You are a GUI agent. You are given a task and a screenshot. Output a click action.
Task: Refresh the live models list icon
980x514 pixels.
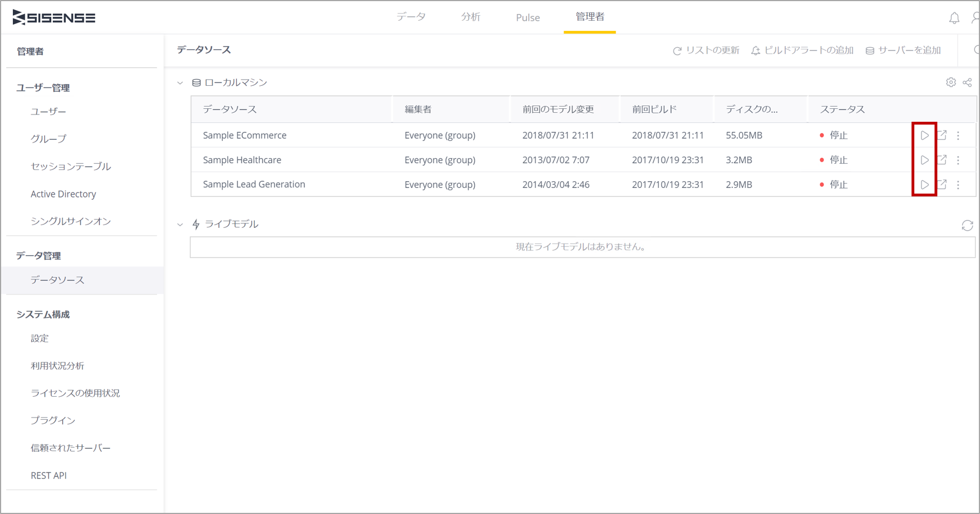967,226
